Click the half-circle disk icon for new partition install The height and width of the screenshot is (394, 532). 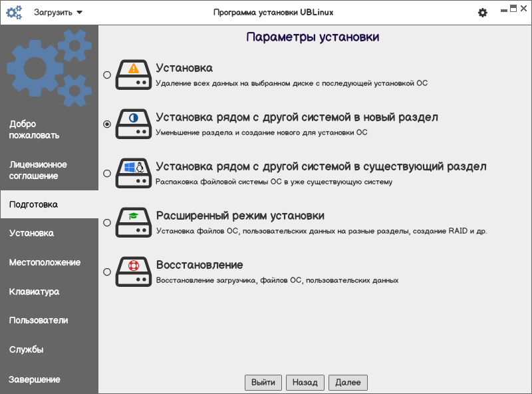click(134, 124)
